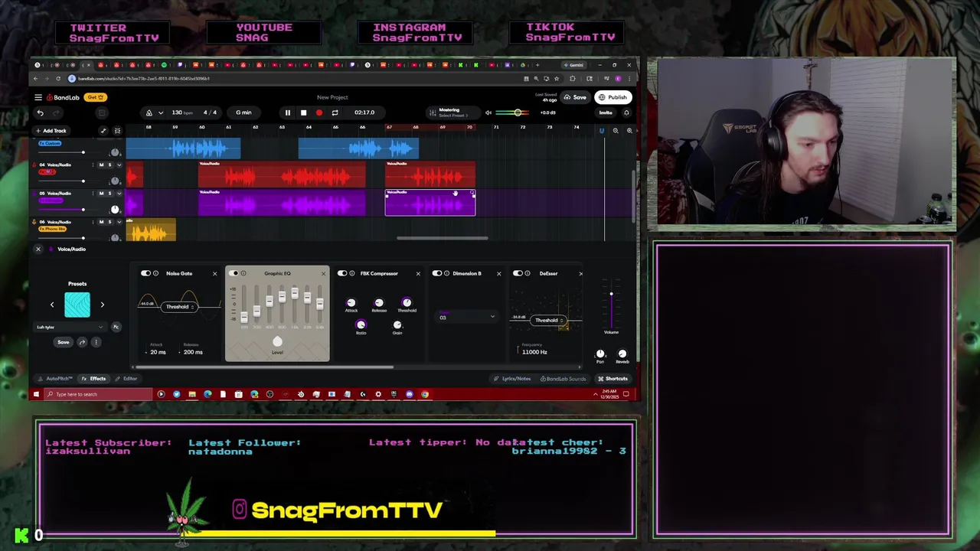Mute track 06 Voice/Audio
The height and width of the screenshot is (551, 980).
101,222
